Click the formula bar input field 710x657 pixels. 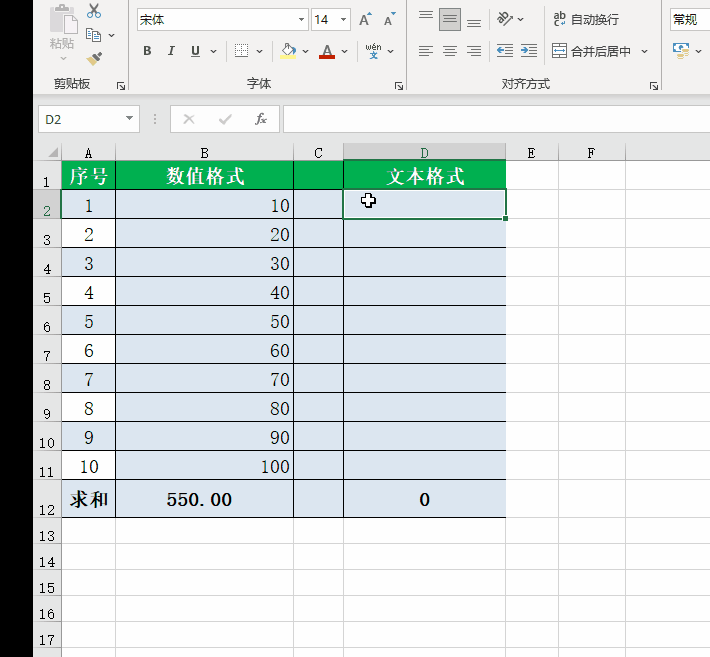tap(496, 119)
